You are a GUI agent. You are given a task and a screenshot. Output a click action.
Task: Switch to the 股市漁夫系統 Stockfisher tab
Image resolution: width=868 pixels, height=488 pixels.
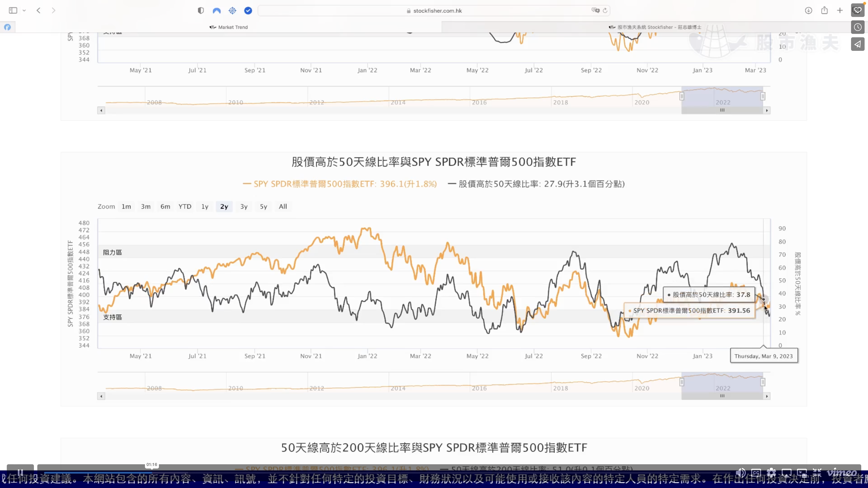(x=655, y=27)
